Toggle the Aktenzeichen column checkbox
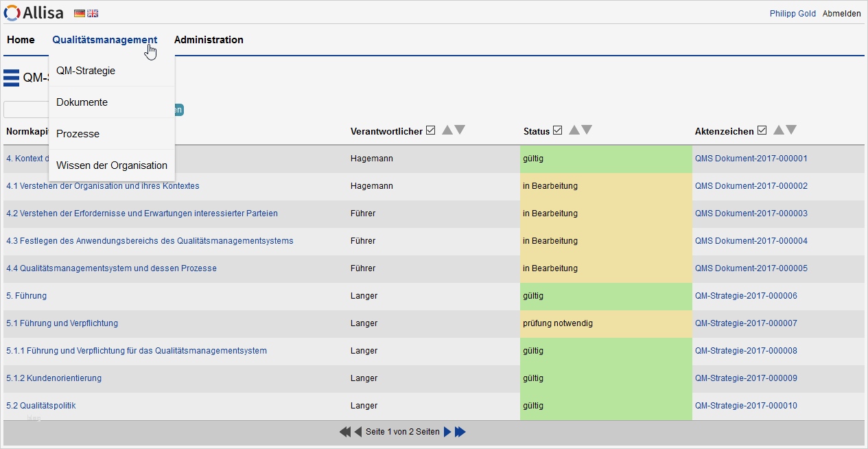868x449 pixels. click(761, 130)
